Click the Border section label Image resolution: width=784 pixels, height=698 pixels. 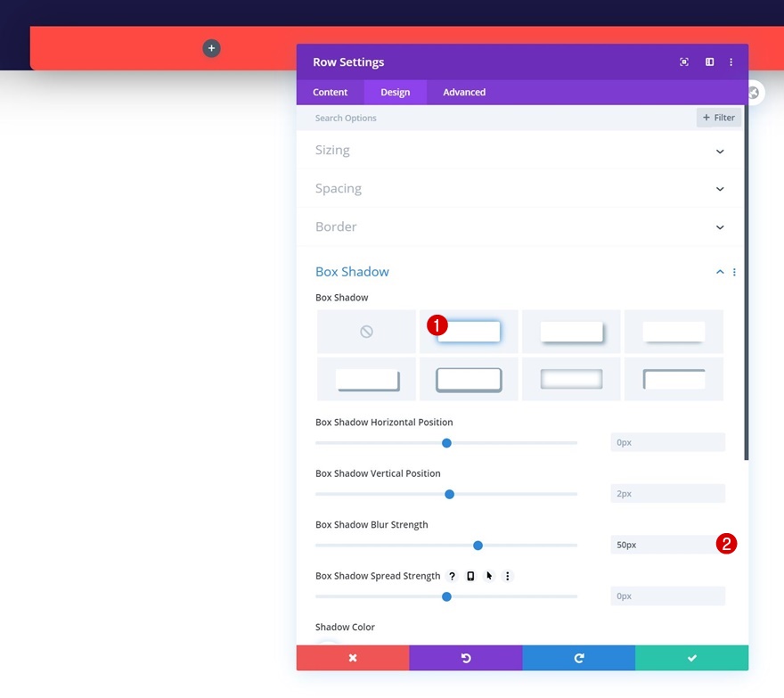click(336, 226)
